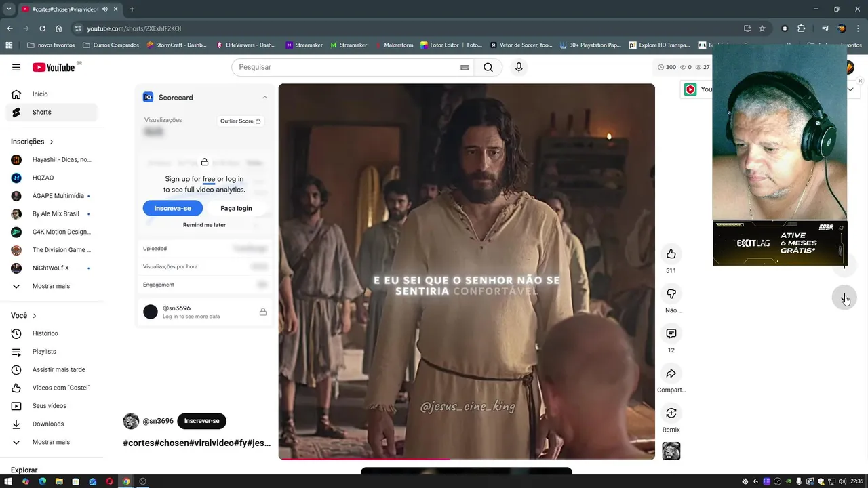Expand Mostrar mais under subscriptions
868x488 pixels.
coord(52,286)
